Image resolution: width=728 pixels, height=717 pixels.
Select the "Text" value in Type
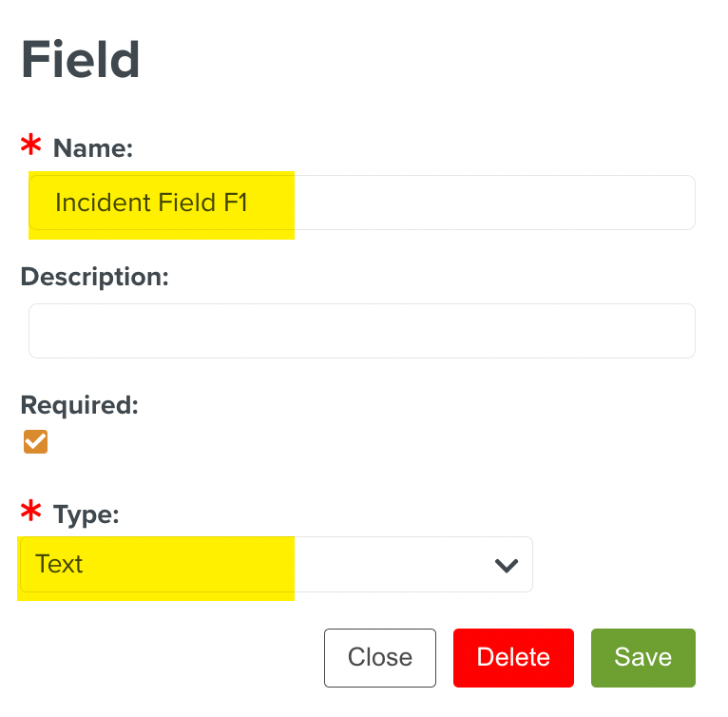(59, 565)
